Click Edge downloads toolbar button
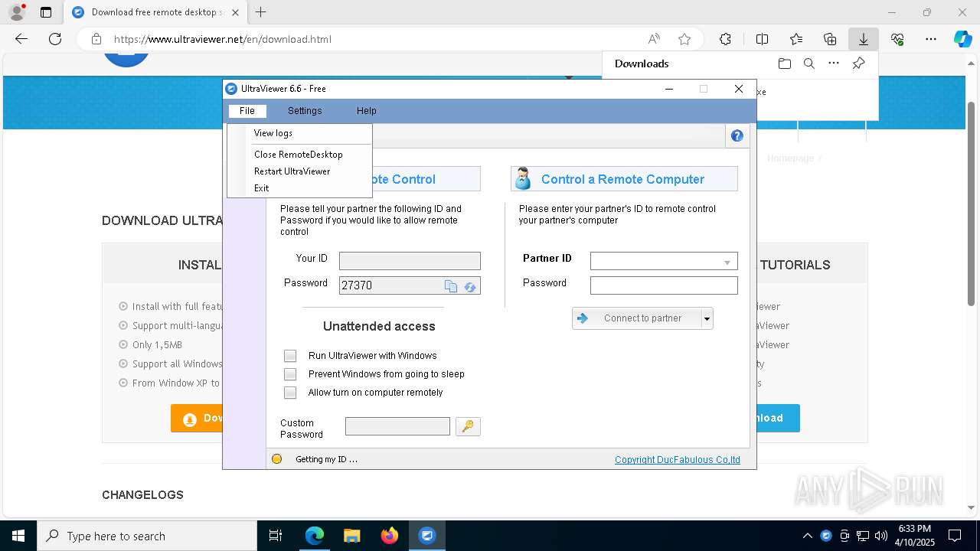The height and width of the screenshot is (551, 980). click(x=863, y=39)
